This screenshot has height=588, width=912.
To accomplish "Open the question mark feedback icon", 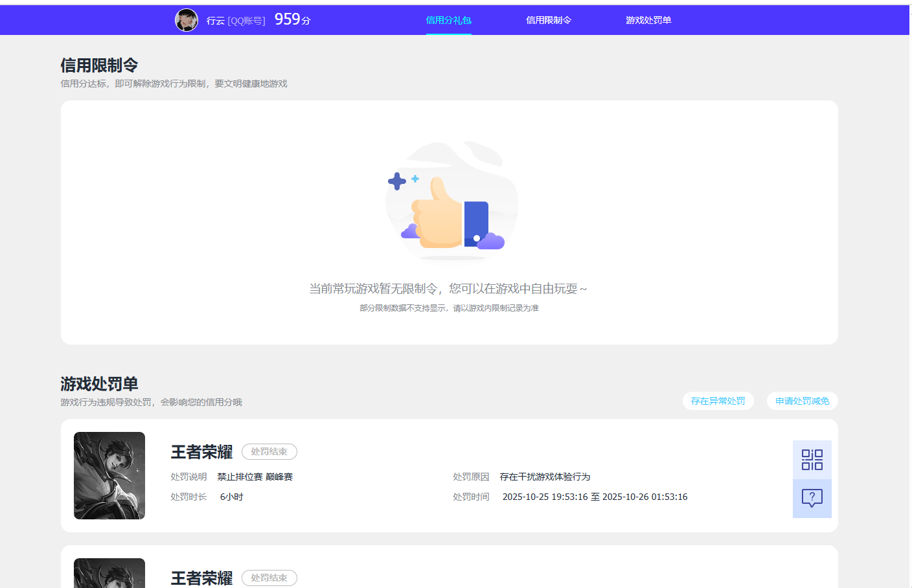I will (x=812, y=499).
